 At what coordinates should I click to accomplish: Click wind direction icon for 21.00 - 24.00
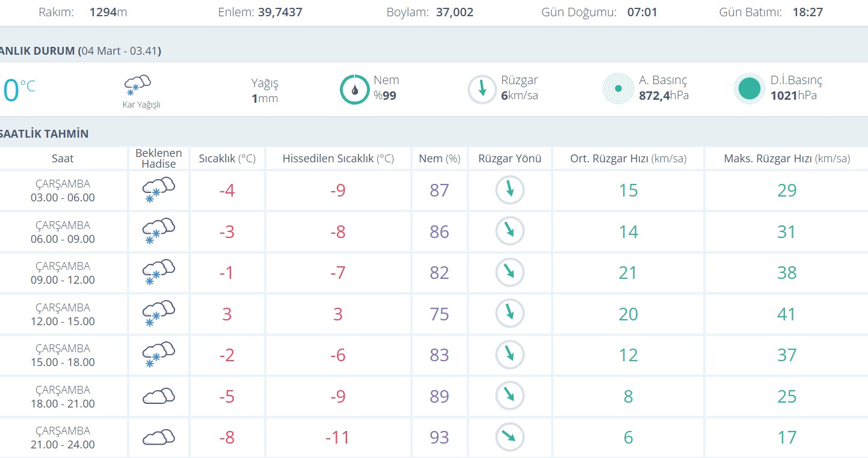point(510,437)
